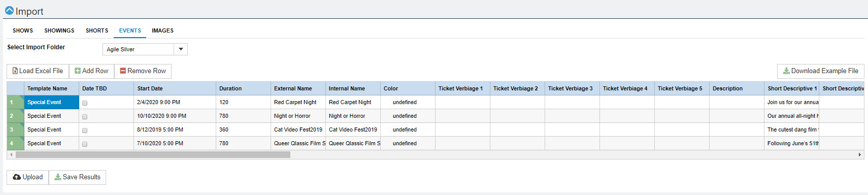Image resolution: width=868 pixels, height=195 pixels.
Task: Click the Ticket Verbiage 3 column header
Action: point(572,88)
